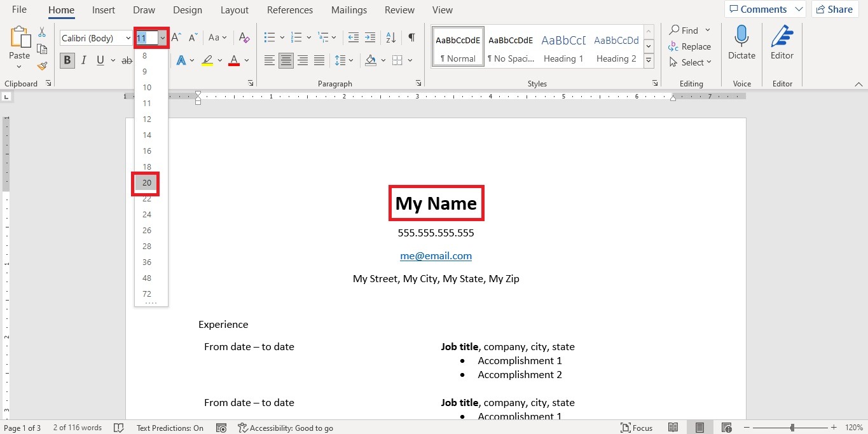868x434 pixels.
Task: Apply the No Spacing style
Action: click(511, 47)
